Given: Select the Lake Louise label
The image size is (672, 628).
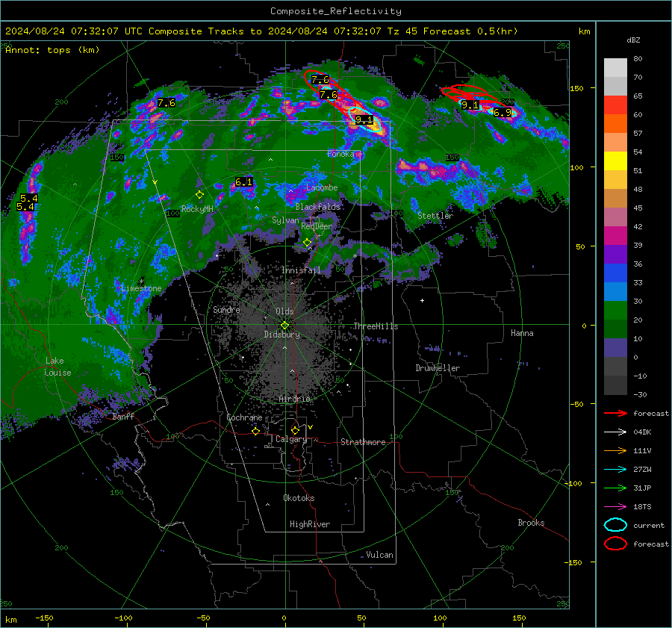Looking at the screenshot, I should tap(57, 367).
